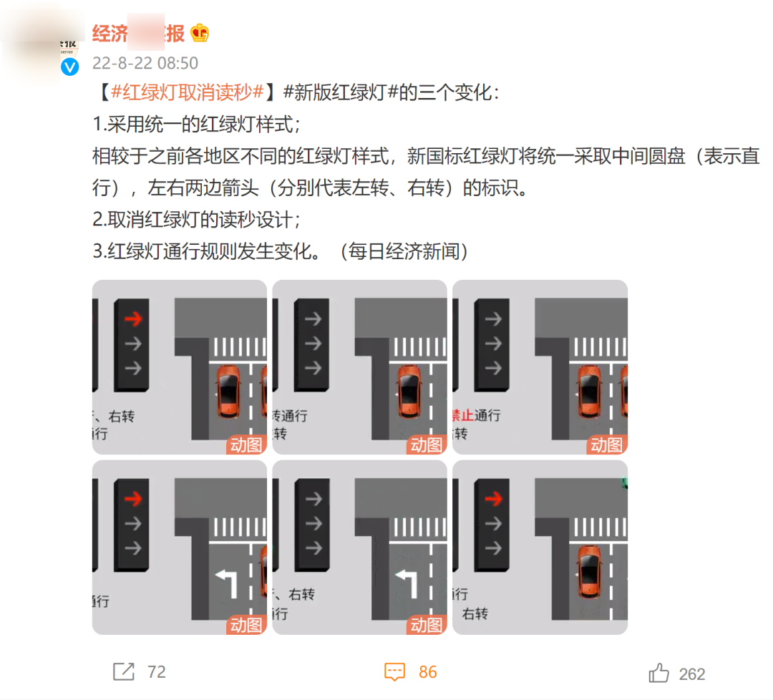Click the share/repost icon

click(124, 671)
